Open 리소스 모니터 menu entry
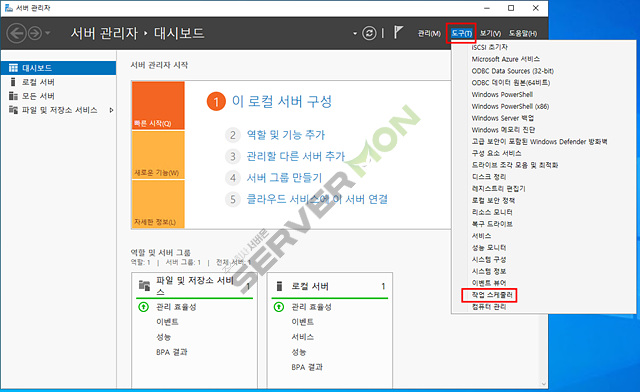 click(x=492, y=212)
